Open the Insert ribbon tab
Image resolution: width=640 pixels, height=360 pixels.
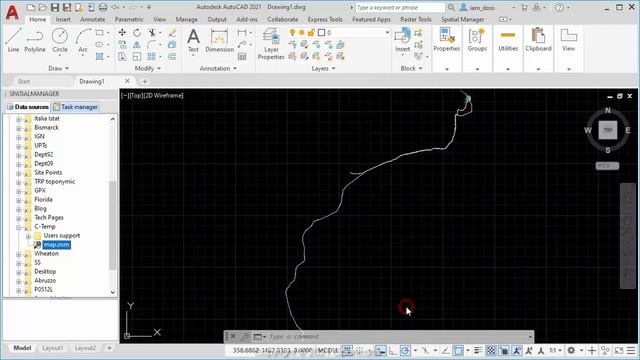(x=63, y=19)
